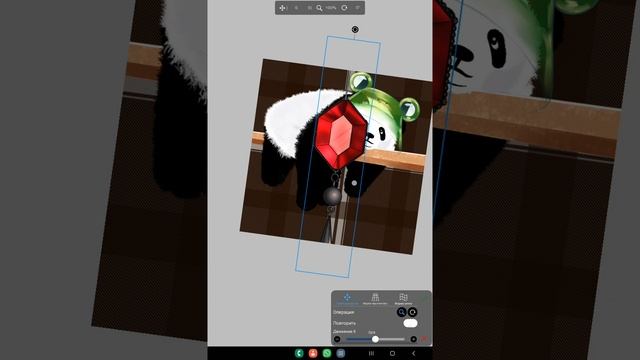Click the white pivot point inside the selection

coord(354,183)
